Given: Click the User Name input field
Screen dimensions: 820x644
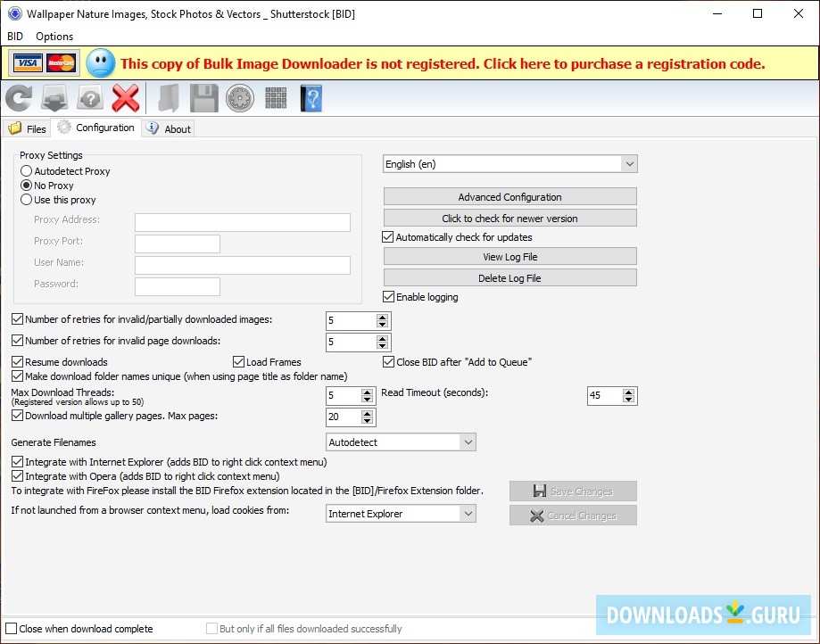Looking at the screenshot, I should (243, 265).
